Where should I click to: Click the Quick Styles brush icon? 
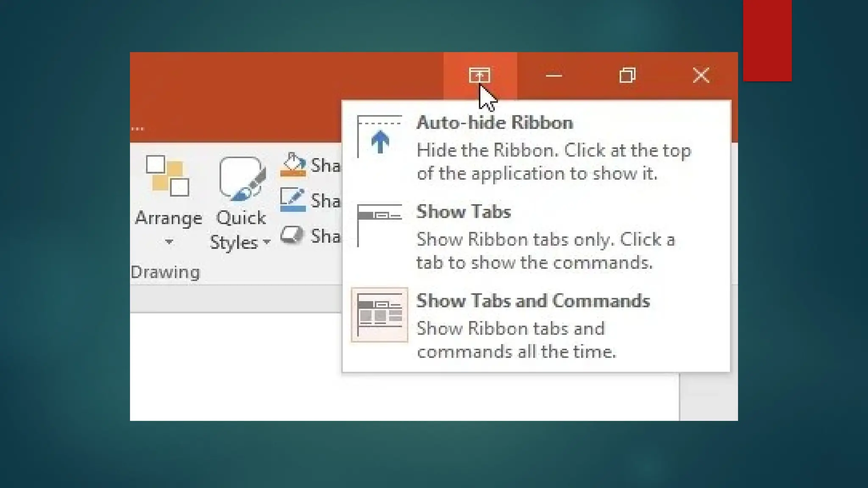(x=242, y=179)
